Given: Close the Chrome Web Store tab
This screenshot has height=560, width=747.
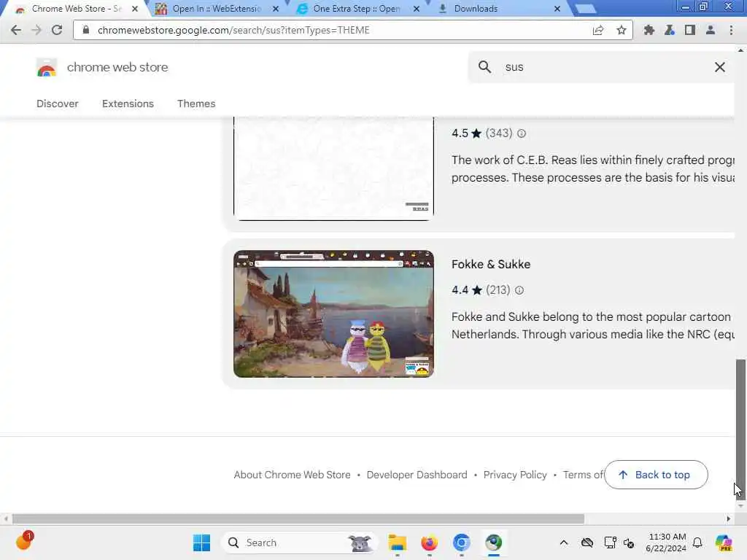Looking at the screenshot, I should (135, 9).
